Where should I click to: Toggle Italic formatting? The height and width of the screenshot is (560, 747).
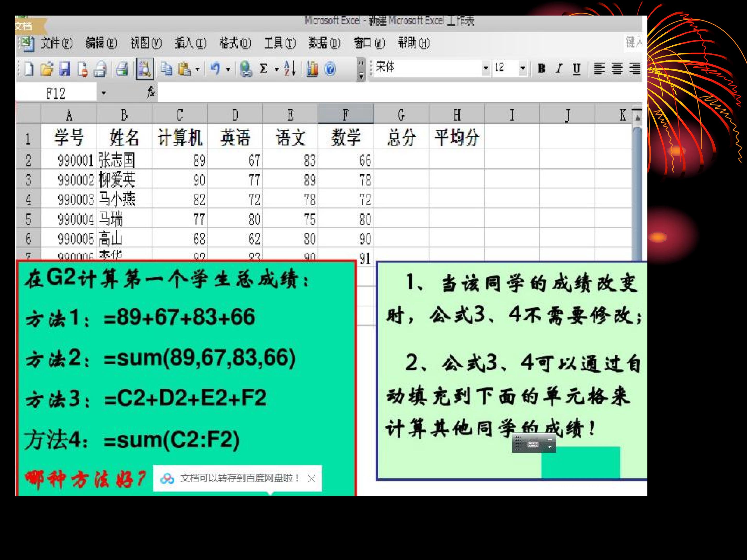(559, 68)
